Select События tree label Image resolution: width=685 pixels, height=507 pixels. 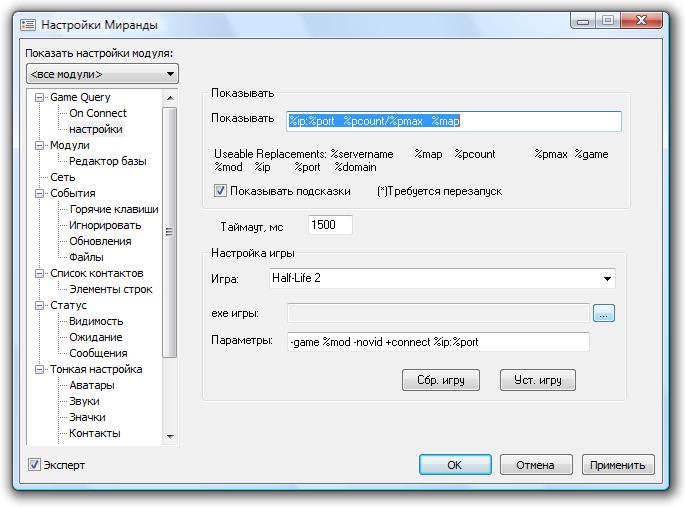point(73,193)
